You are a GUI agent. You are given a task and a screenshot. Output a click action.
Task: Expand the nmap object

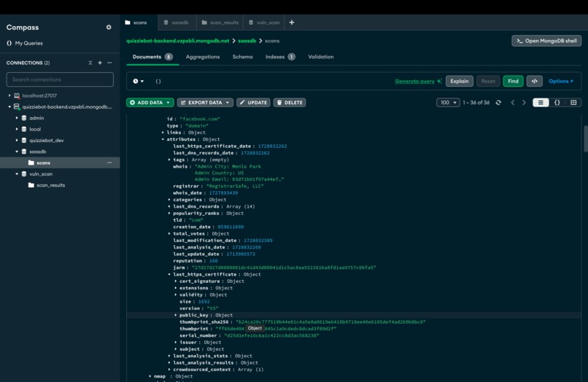150,376
